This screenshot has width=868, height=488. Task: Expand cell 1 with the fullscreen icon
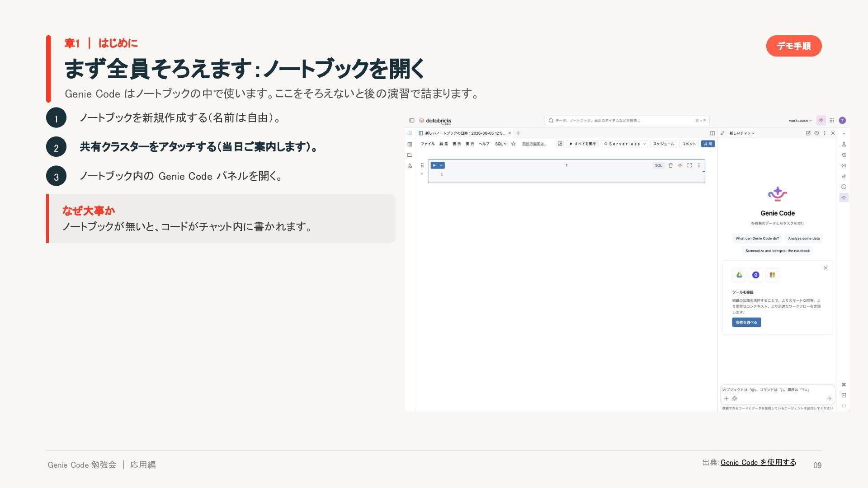pos(689,165)
